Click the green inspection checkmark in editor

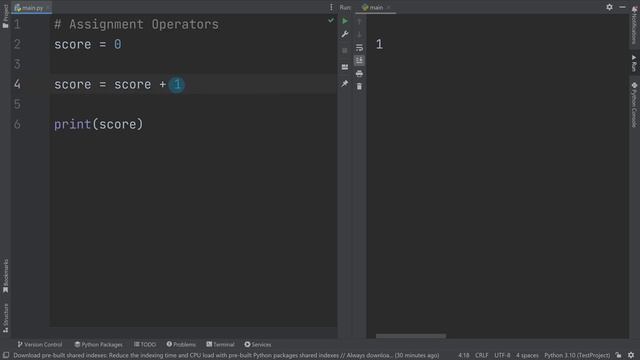331,20
